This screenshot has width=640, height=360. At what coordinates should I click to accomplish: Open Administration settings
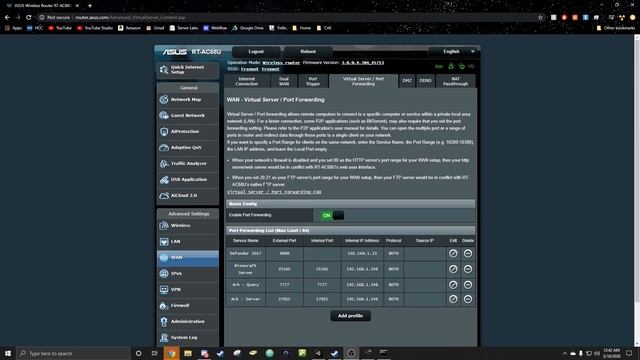pyautogui.click(x=188, y=322)
